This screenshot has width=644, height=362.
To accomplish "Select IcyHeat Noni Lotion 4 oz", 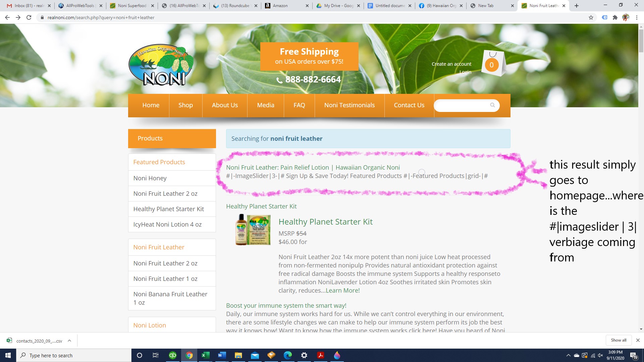I will pos(172,225).
